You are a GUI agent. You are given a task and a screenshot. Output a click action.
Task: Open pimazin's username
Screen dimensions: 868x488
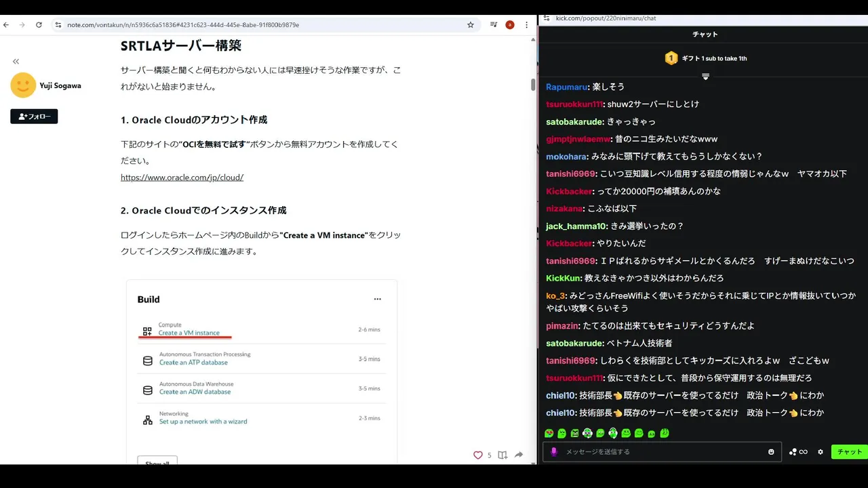coord(563,326)
